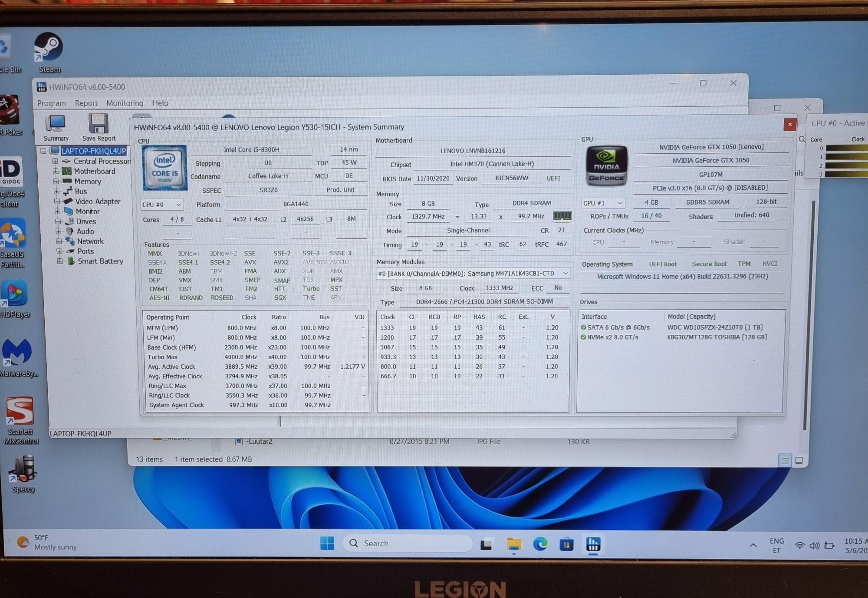The image size is (868, 598).
Task: Click the Windows 11 Home OS field
Action: 682,276
